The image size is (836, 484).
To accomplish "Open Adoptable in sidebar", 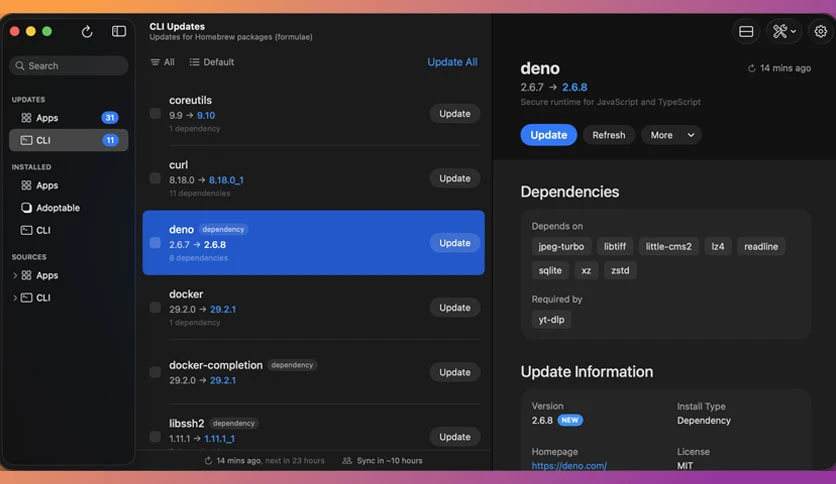I will point(68,208).
